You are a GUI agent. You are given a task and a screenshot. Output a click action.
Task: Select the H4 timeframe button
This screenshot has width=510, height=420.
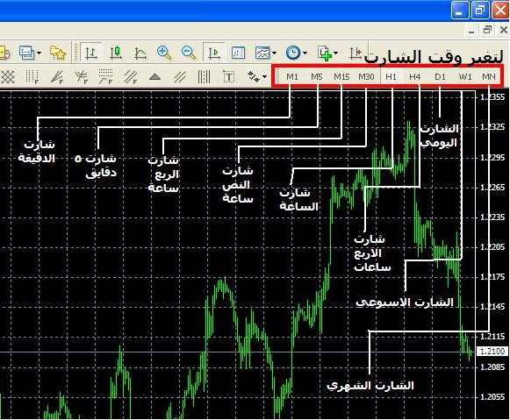(415, 77)
